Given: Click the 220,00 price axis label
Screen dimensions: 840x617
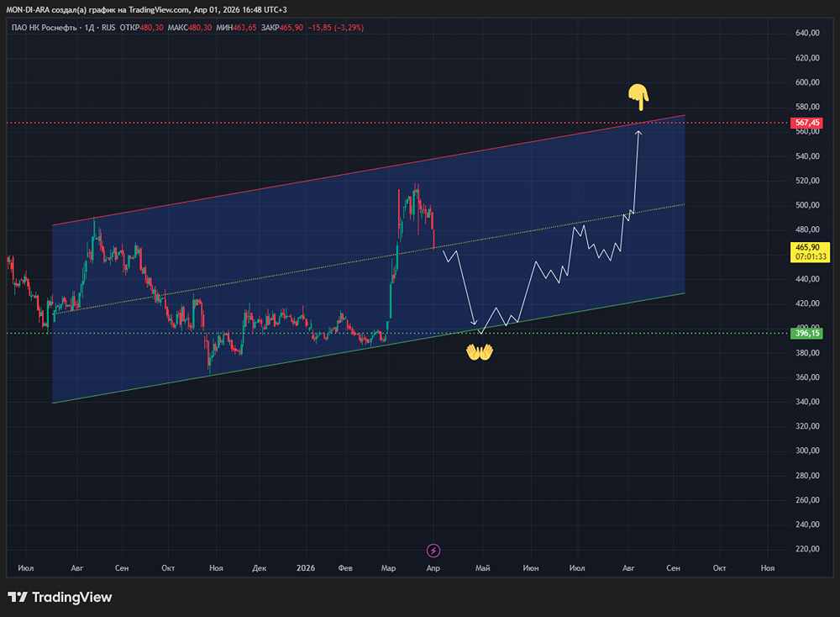Looking at the screenshot, I should tap(807, 548).
